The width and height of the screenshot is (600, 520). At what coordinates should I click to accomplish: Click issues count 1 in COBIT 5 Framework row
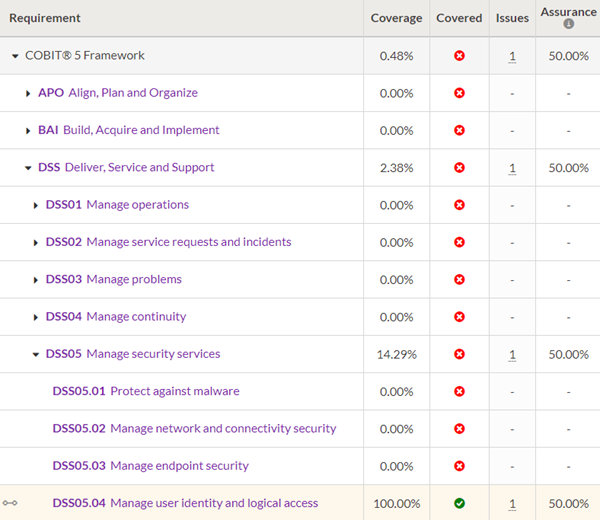tap(512, 57)
